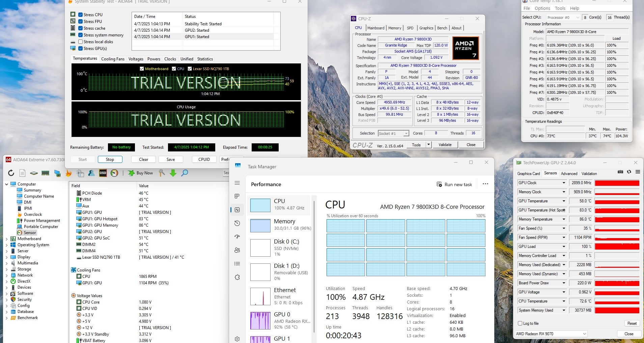This screenshot has width=644, height=343.
Task: Open the Services icon in Task Manager sidebar
Action: (237, 277)
